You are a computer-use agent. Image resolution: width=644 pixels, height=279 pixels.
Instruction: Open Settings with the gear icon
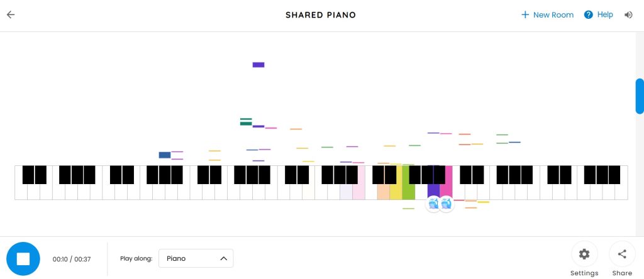coord(584,254)
